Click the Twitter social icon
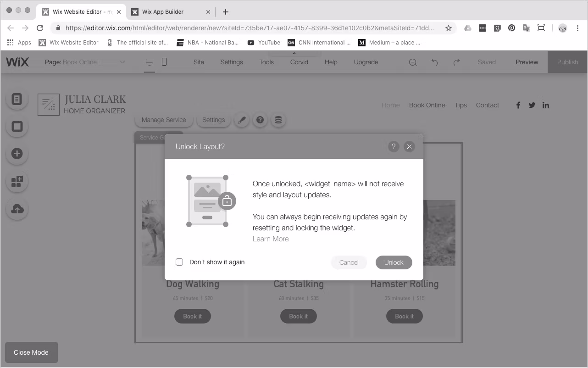Viewport: 588px width, 368px height. coord(532,105)
